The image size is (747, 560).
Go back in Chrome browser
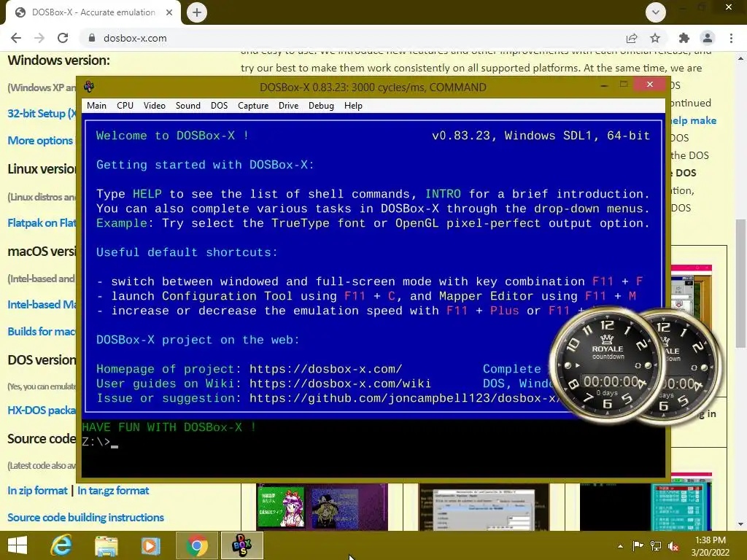(16, 38)
